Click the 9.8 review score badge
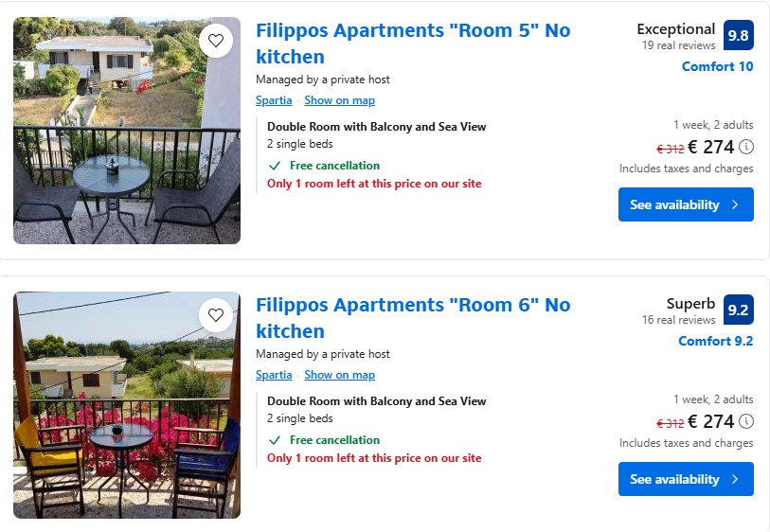The image size is (770, 532). point(738,36)
